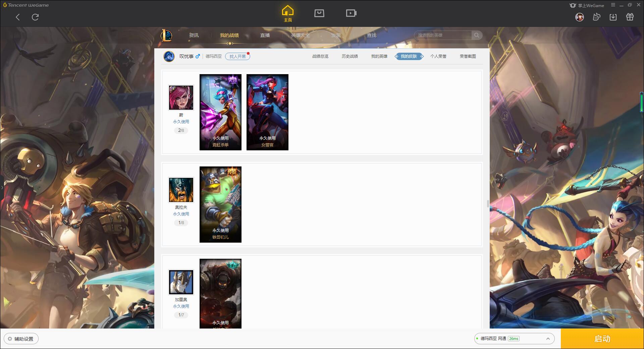Click the 26ms latency indicator
644x349 pixels.
click(514, 339)
